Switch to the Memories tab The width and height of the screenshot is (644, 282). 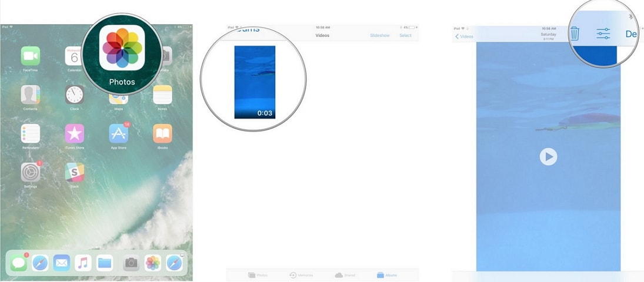point(301,275)
